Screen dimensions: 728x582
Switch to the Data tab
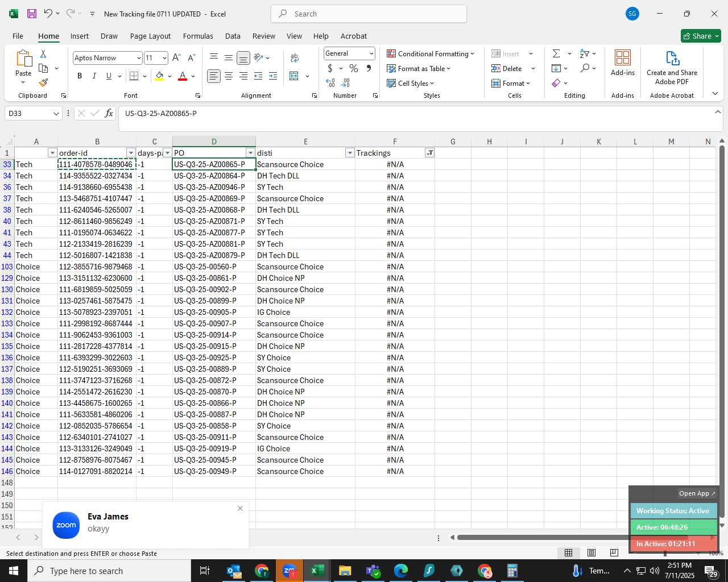point(233,36)
